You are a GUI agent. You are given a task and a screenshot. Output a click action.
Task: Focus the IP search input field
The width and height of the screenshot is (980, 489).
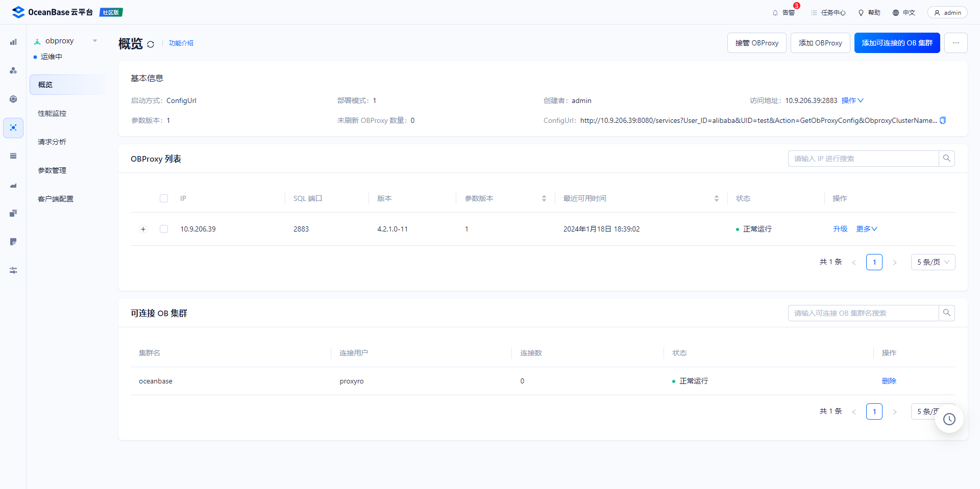click(864, 159)
